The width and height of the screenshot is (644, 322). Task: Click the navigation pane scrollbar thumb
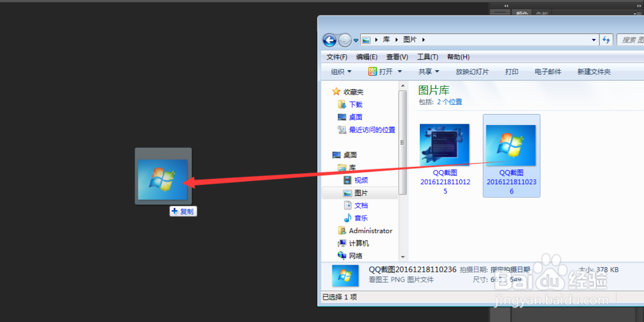pyautogui.click(x=402, y=142)
